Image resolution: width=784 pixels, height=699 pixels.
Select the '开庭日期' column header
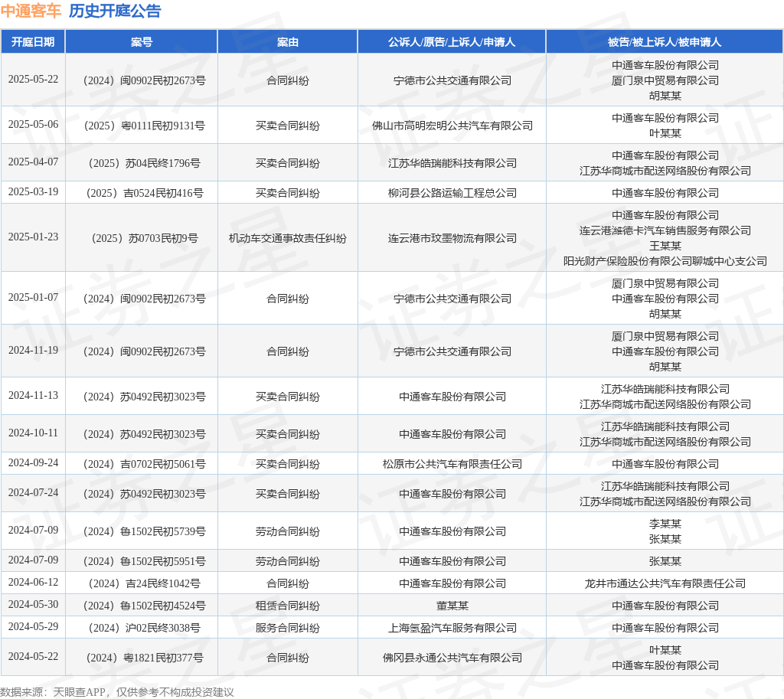click(33, 42)
